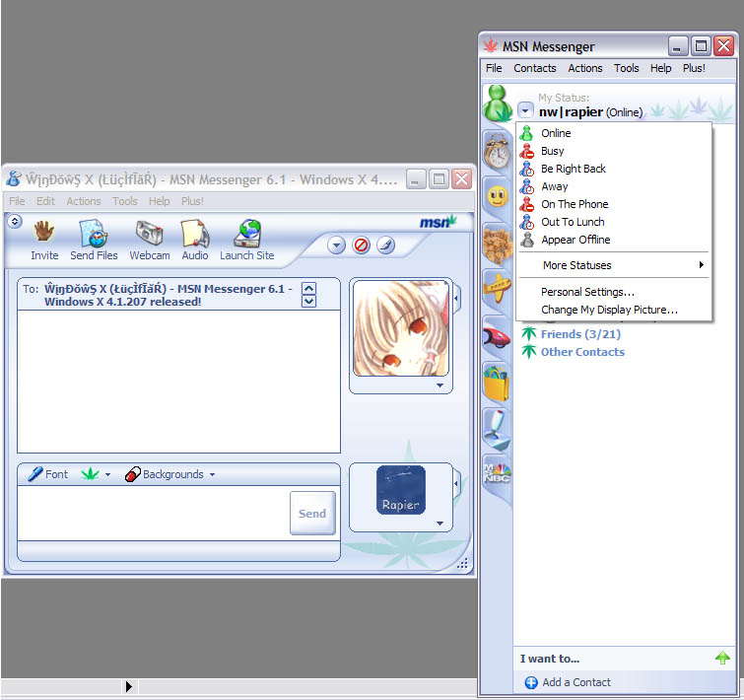
Task: Hide my Rapier display picture panel
Action: click(x=456, y=484)
